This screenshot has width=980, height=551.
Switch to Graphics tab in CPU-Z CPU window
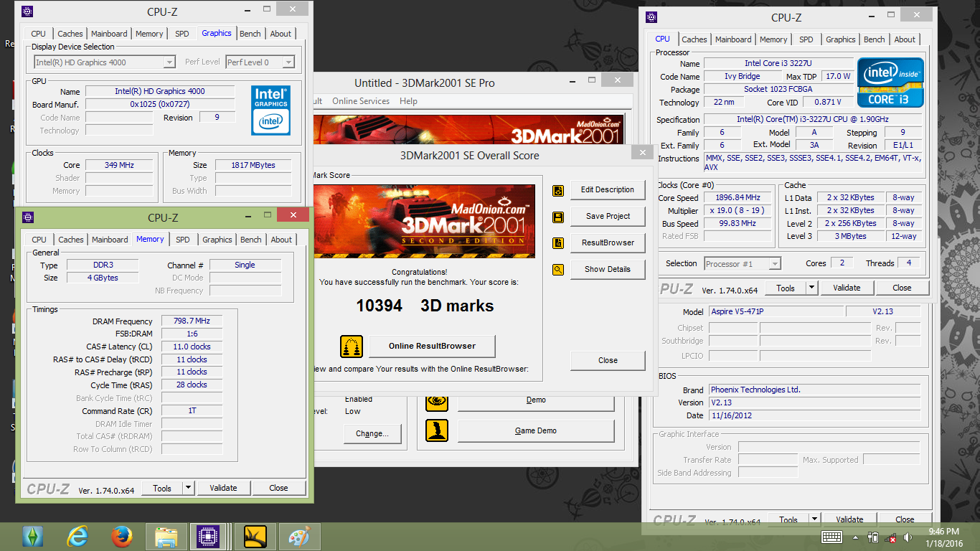point(840,39)
